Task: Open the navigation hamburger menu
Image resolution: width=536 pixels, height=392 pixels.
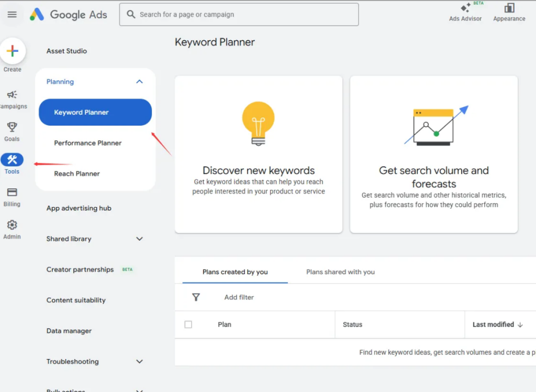Action: (x=12, y=14)
